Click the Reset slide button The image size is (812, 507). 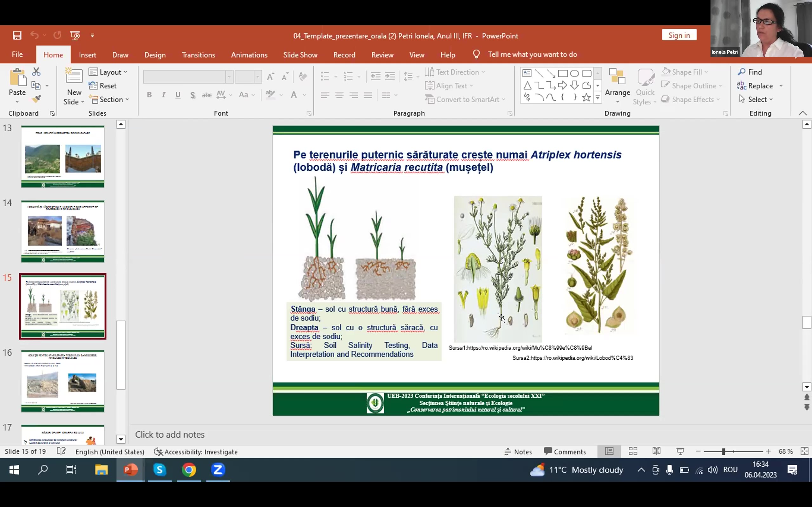click(x=103, y=86)
